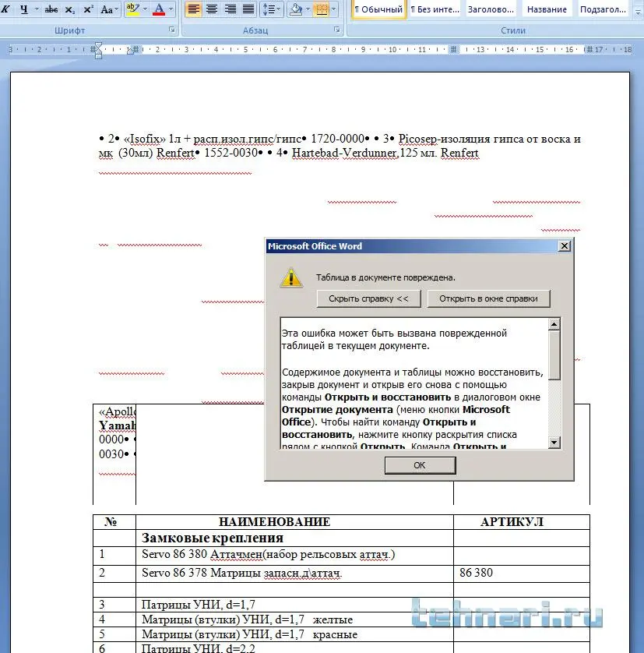Apply the Заголовок style
Image resolution: width=644 pixels, height=653 pixels.
click(491, 9)
